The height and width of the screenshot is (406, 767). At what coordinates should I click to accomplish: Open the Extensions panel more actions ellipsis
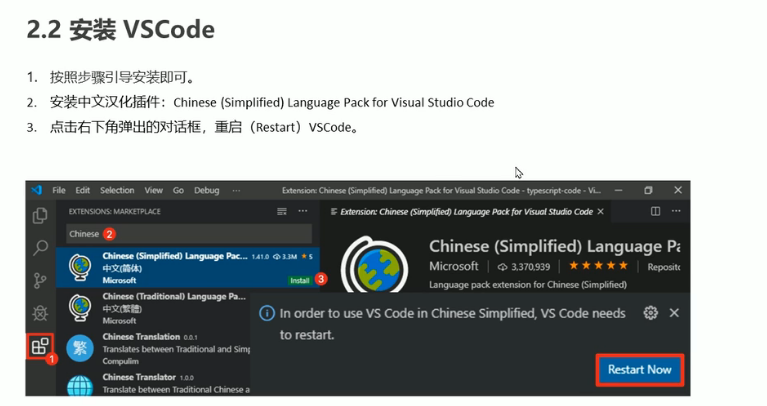click(x=303, y=212)
